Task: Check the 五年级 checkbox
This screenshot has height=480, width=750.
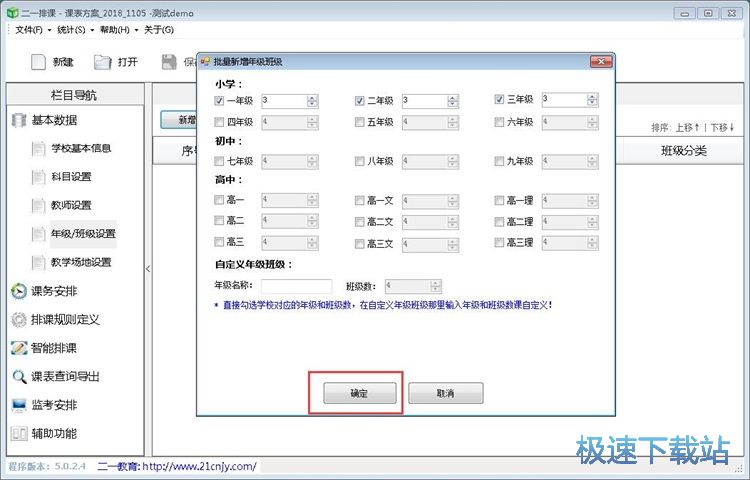Action: (x=359, y=122)
